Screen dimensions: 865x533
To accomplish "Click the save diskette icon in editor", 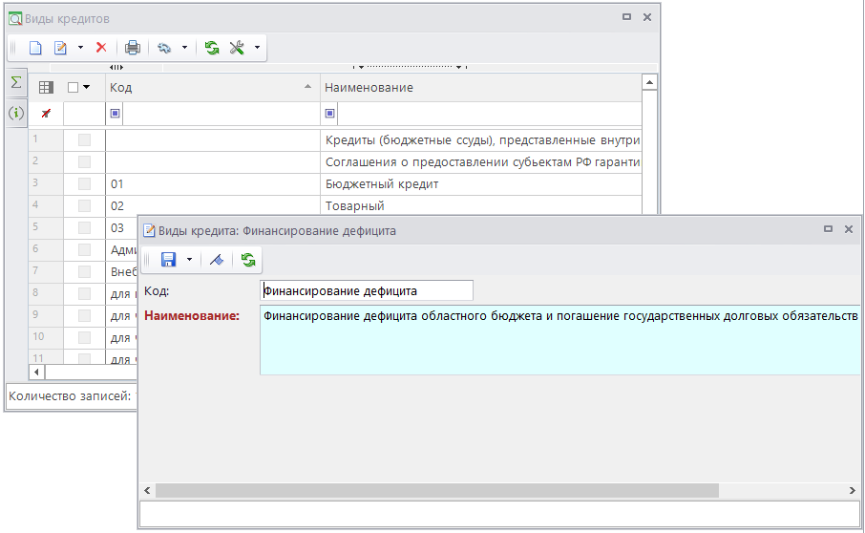I will tap(168, 260).
